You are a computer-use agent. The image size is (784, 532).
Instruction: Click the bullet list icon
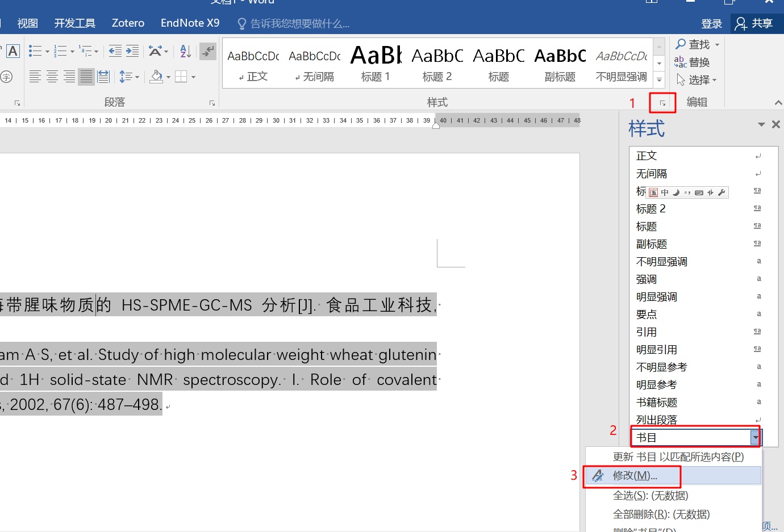click(x=35, y=51)
